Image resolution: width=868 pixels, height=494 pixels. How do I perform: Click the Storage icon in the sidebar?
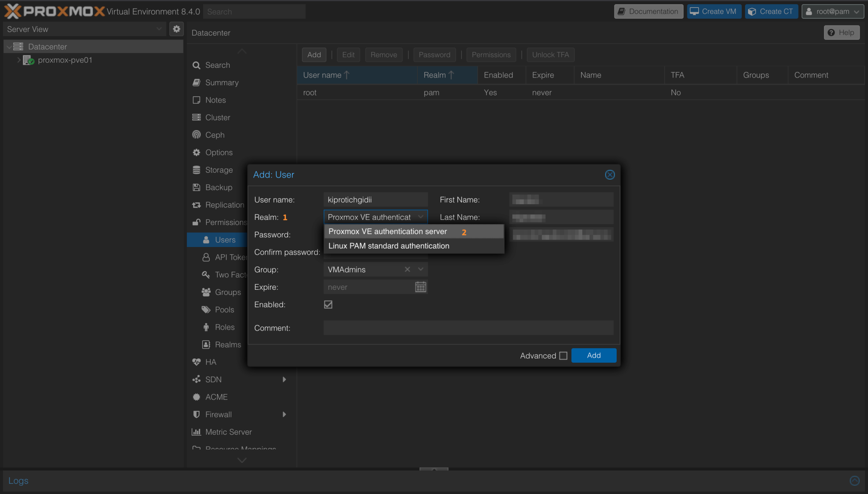196,169
